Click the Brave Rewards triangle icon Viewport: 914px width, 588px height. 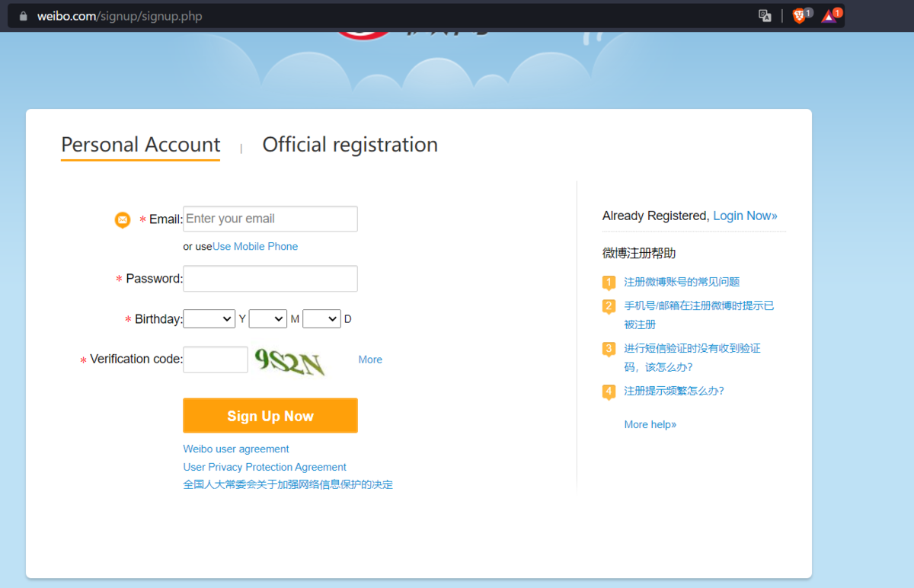[829, 16]
